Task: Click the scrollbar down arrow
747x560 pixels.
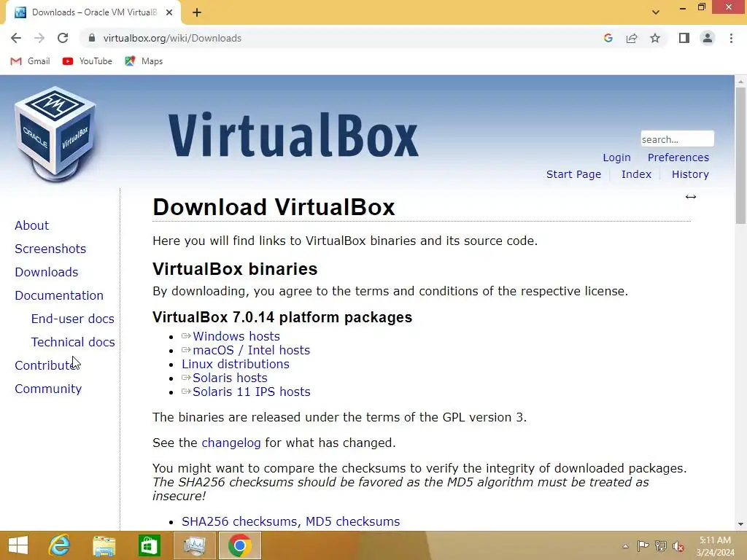Action: tap(740, 524)
